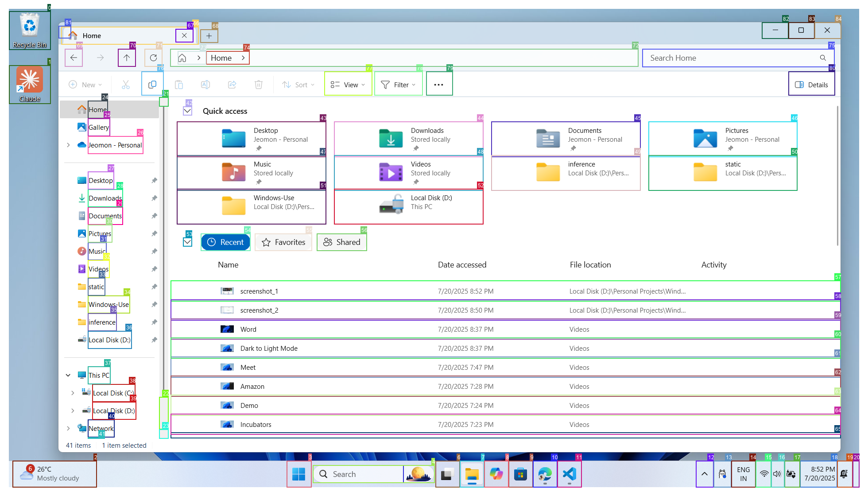Add a new tab button
Screen dimensions: 868x496
pos(209,36)
